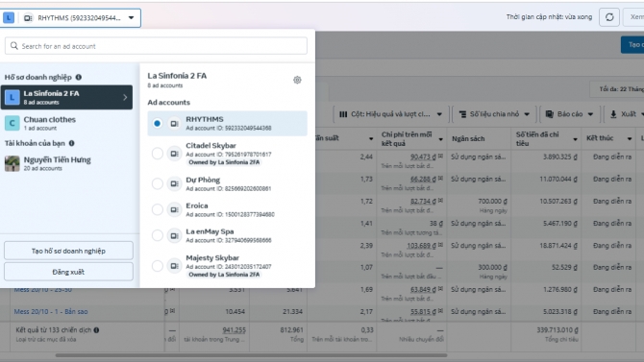
Task: Open Báo cáo reports dropdown
Action: (x=570, y=114)
